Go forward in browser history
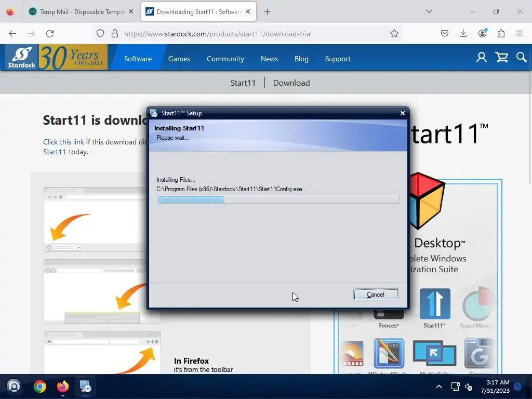 pos(31,34)
